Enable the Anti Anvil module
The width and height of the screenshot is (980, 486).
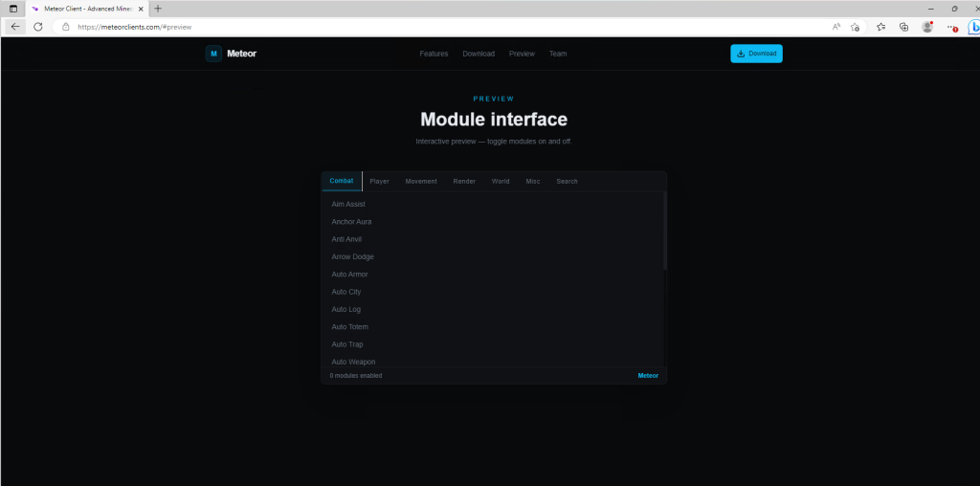(x=493, y=239)
